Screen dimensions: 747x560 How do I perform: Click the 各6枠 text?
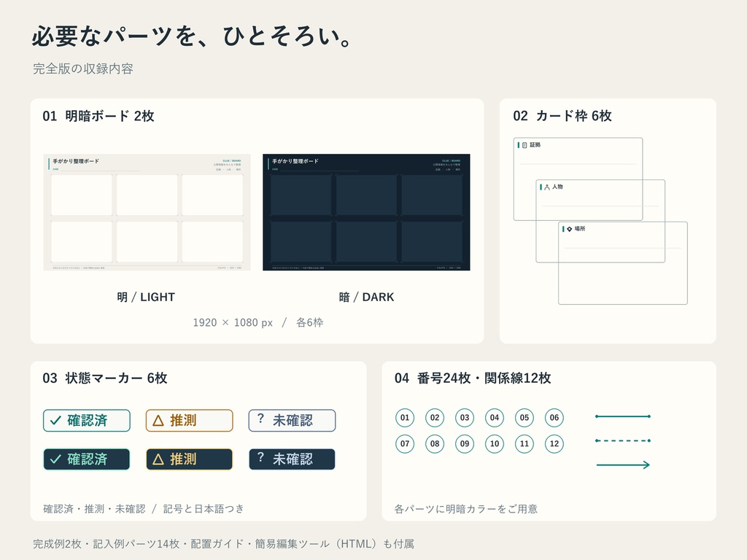pos(309,322)
